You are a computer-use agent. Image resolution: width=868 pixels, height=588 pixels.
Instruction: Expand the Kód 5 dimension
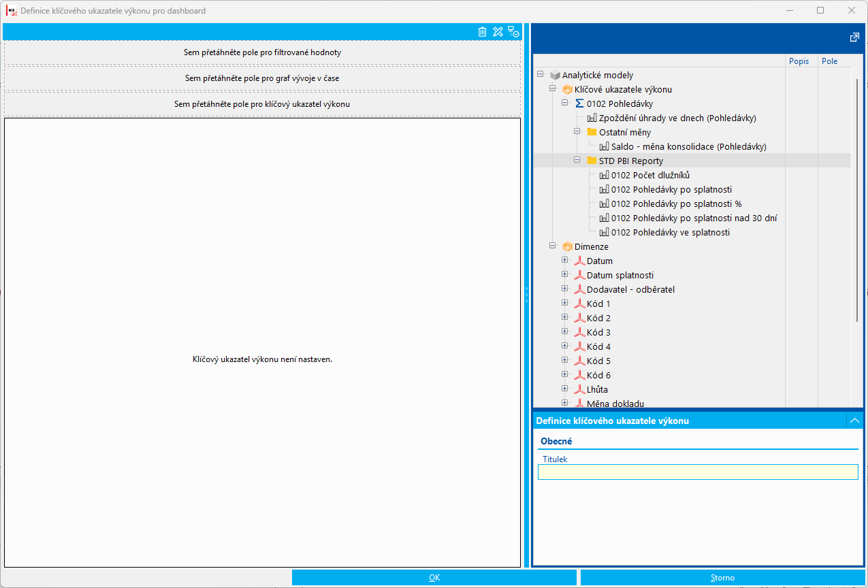(564, 361)
